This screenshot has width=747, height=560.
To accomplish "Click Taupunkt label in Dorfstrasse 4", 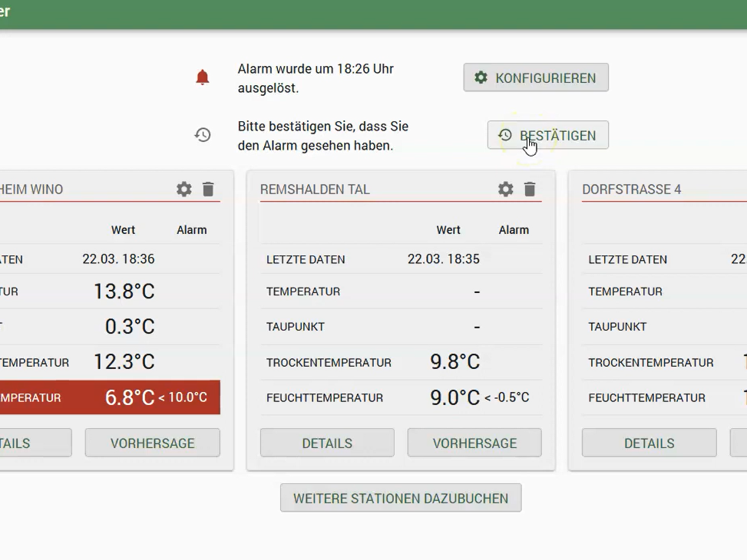I will pyautogui.click(x=617, y=327).
